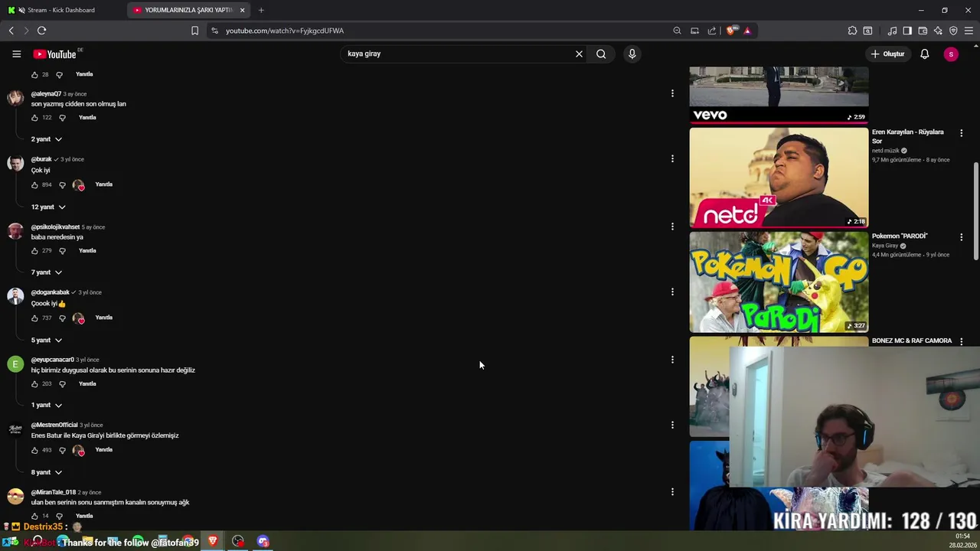Switch to OBS Studio in the taskbar
The width and height of the screenshot is (980, 551).
point(238,542)
